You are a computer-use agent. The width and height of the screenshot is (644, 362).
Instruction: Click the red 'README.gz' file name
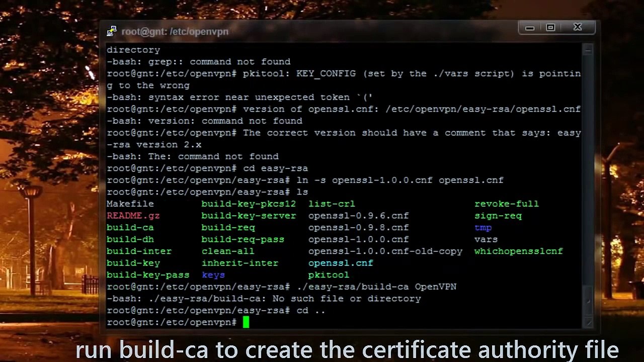click(133, 216)
